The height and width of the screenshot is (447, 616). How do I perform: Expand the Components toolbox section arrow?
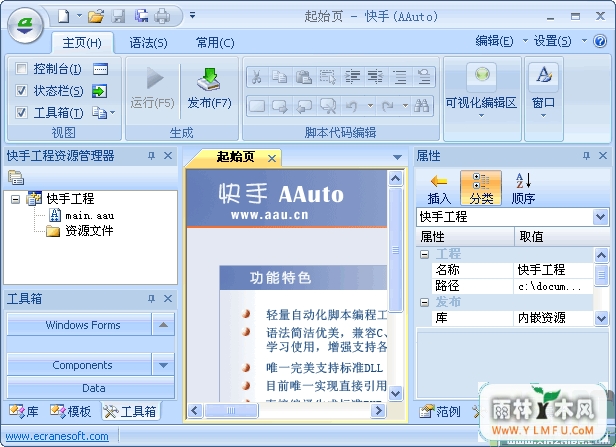(163, 365)
